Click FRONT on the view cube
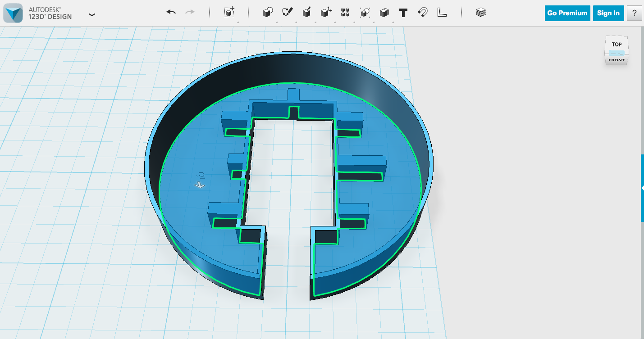This screenshot has height=339, width=644. point(616,59)
